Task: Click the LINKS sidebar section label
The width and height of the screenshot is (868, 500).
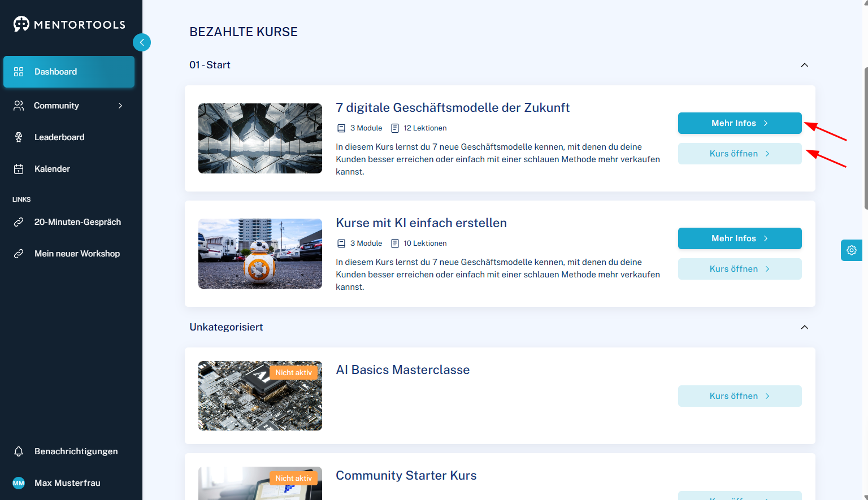Action: [21, 199]
